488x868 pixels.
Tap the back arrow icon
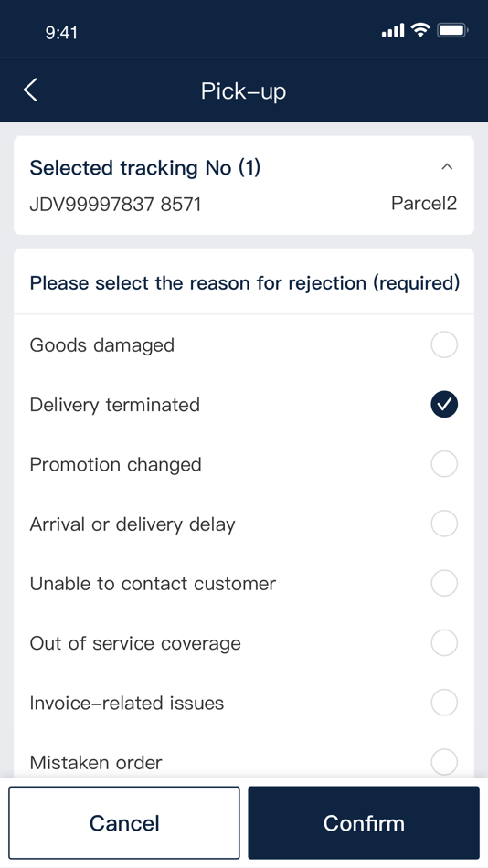coord(30,90)
